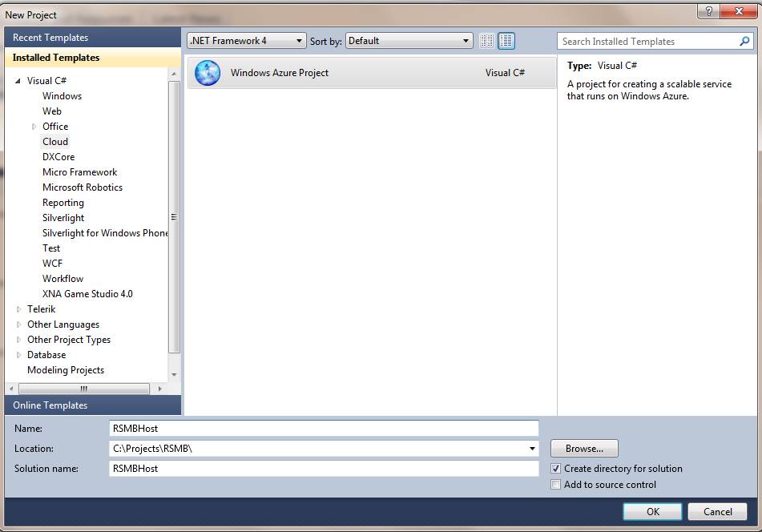Select the Windows Azure Project template

372,73
